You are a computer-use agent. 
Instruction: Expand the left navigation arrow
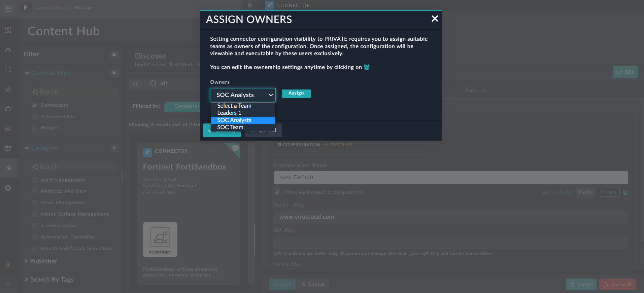tap(26, 7)
